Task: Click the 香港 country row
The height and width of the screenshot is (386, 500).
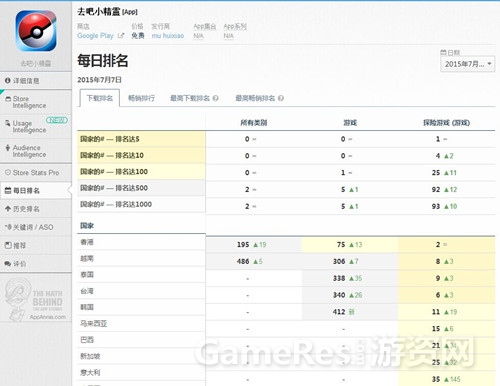Action: coord(141,242)
